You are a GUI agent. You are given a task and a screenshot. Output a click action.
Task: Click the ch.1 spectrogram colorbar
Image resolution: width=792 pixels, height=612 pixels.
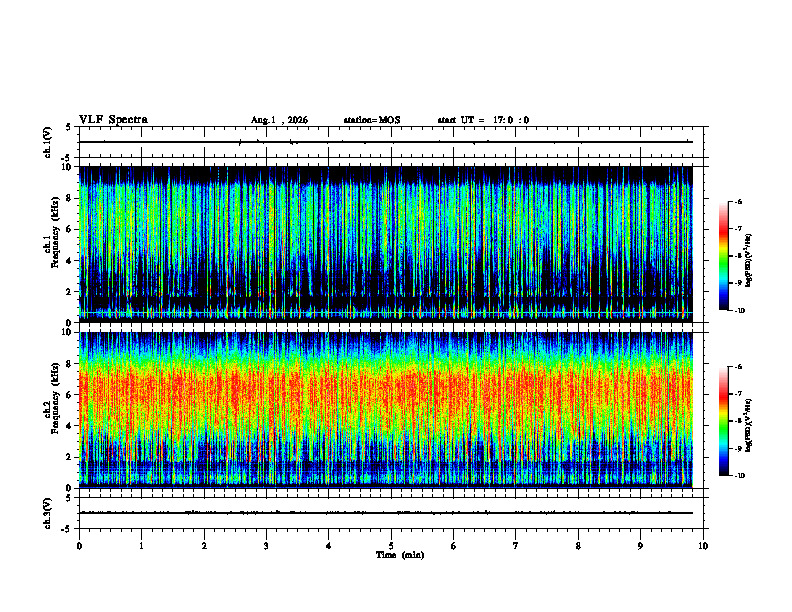723,256
